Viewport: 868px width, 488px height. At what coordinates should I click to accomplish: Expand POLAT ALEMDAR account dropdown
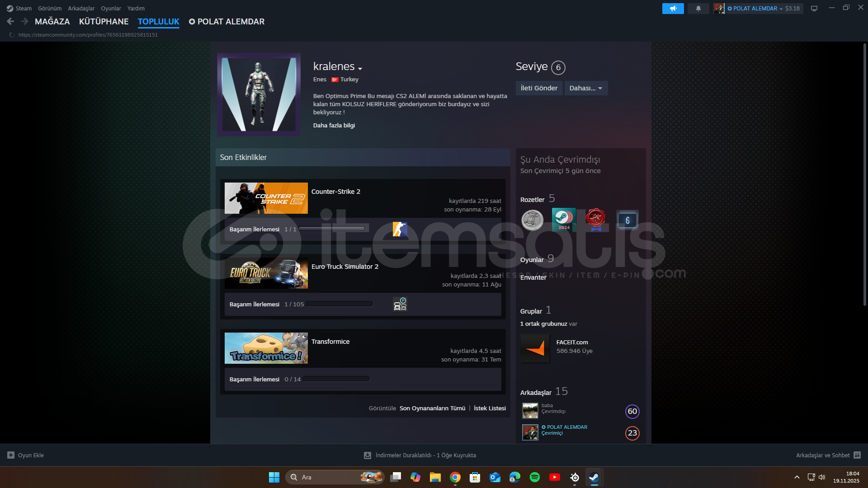[781, 9]
